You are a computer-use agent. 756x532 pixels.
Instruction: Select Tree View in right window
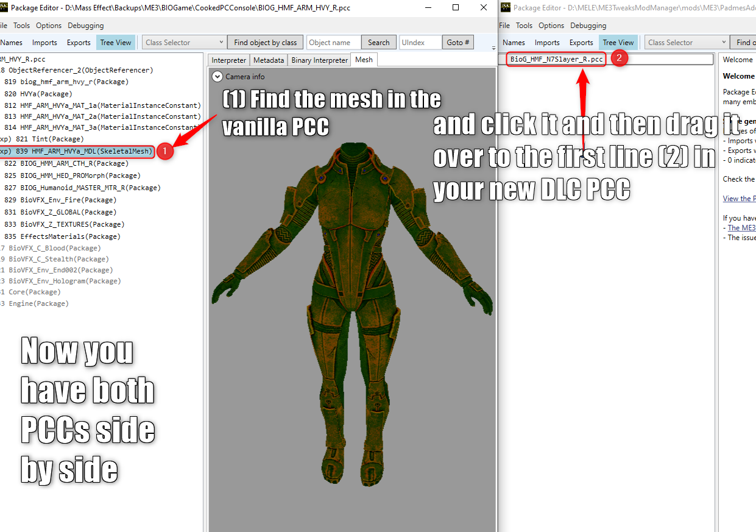click(618, 43)
